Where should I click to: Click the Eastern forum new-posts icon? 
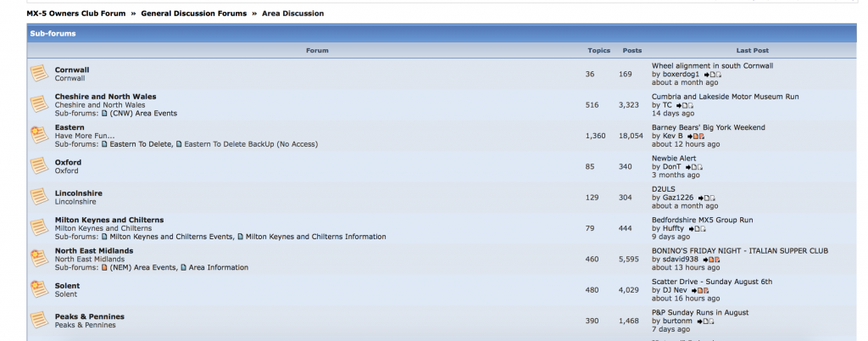click(x=39, y=135)
